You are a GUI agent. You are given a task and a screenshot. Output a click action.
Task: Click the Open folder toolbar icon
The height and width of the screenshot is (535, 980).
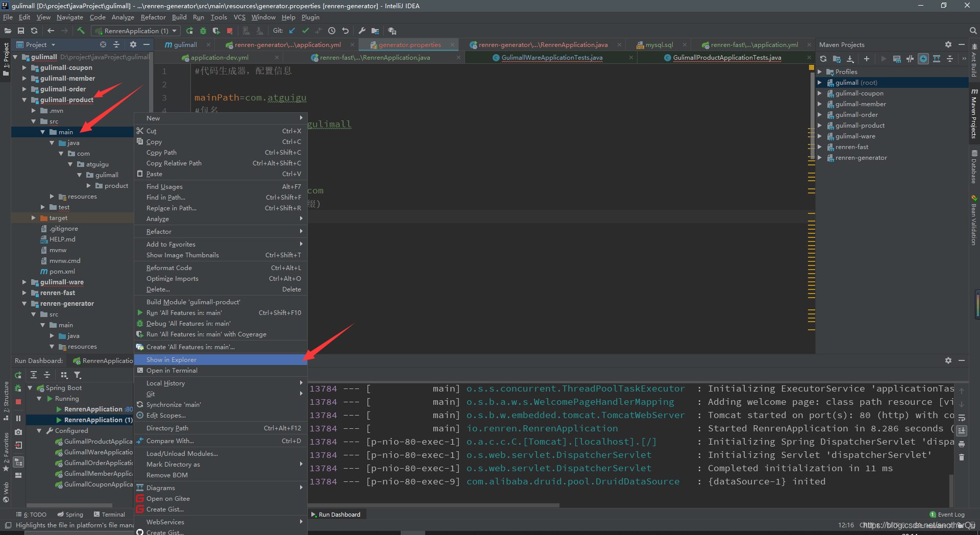click(8, 31)
